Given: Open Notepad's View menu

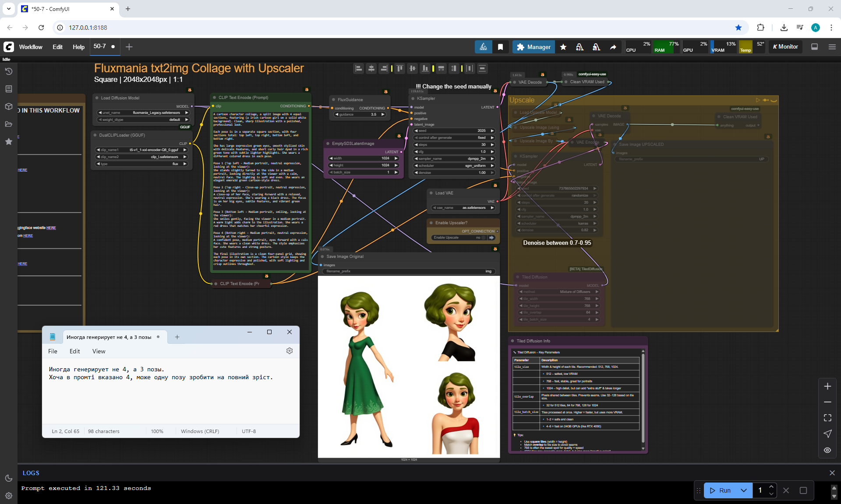Looking at the screenshot, I should click(99, 351).
